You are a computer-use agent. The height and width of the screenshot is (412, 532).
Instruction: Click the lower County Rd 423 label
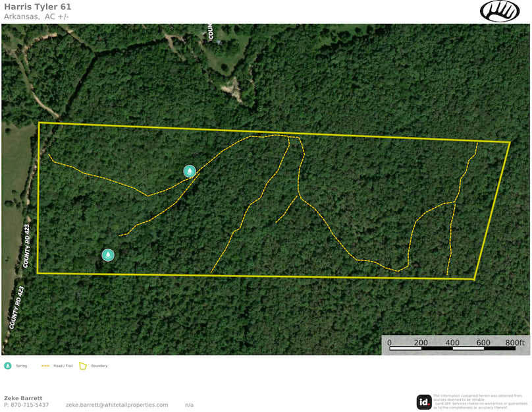tap(16, 308)
